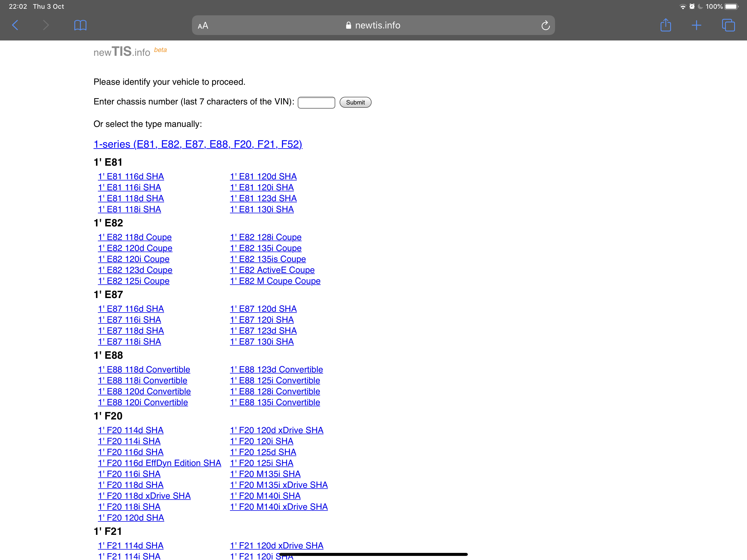Choose 1' E87 118i SHA
The width and height of the screenshot is (747, 560).
129,342
